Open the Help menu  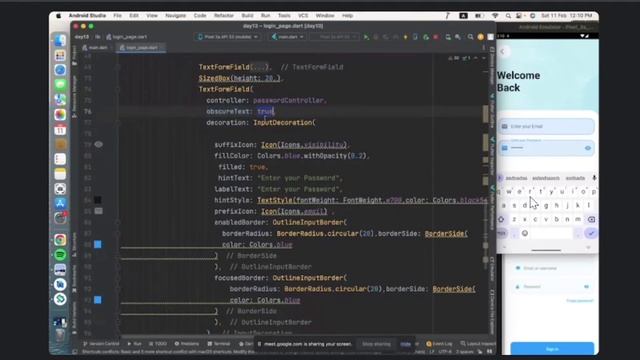[347, 16]
